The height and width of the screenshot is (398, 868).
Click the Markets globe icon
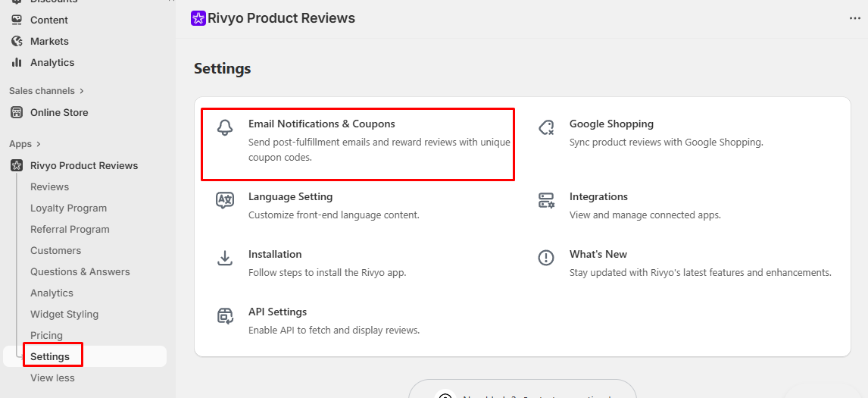tap(17, 41)
